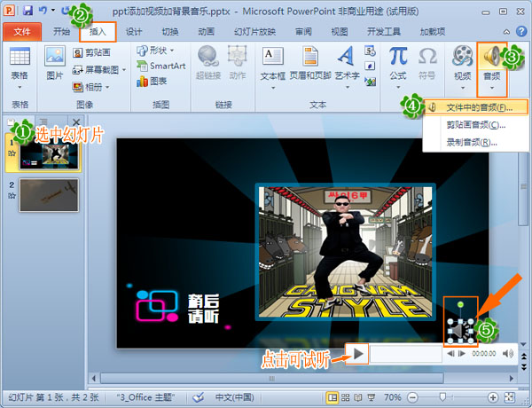Click the Undo arrow icon
This screenshot has height=408, width=532.
coord(43,10)
